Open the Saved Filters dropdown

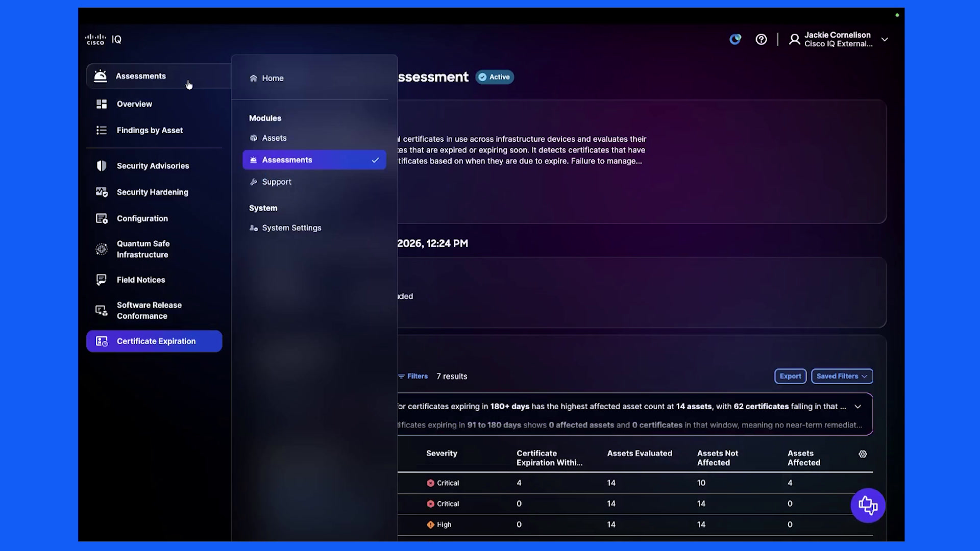coord(842,377)
